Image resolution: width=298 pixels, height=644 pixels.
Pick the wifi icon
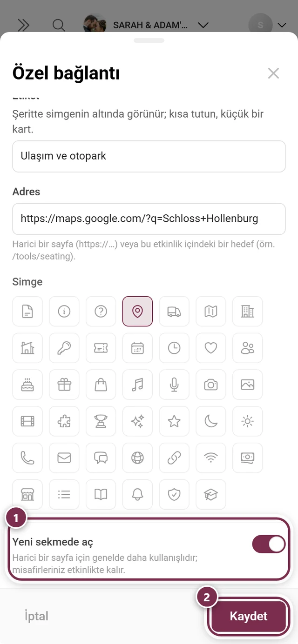click(211, 458)
